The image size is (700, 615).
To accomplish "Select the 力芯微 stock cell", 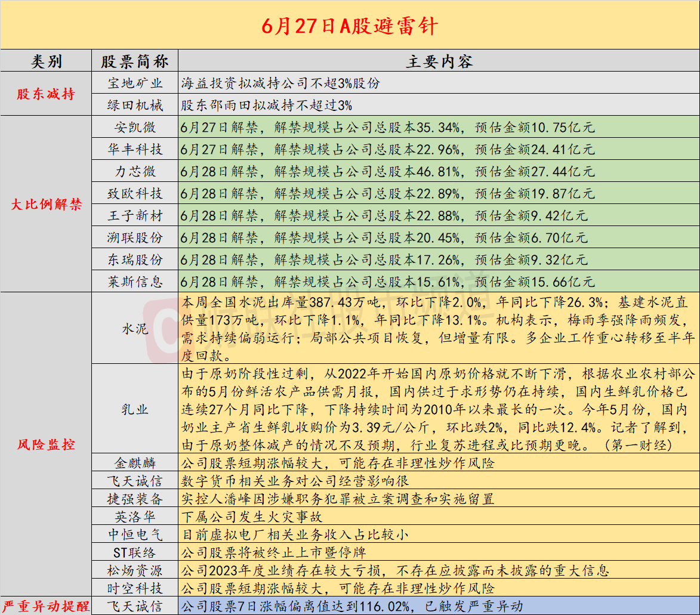I will (x=135, y=172).
